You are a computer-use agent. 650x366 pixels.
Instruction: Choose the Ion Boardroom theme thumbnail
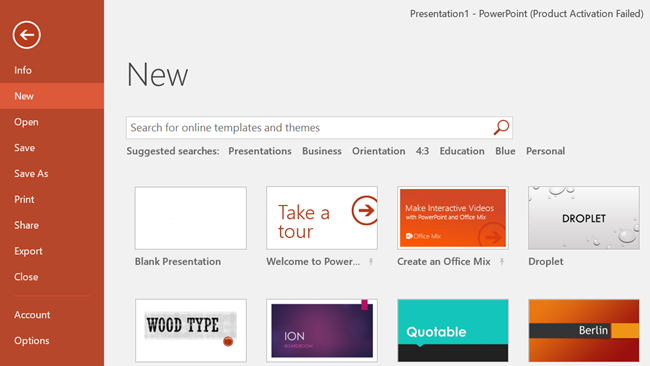tap(322, 330)
